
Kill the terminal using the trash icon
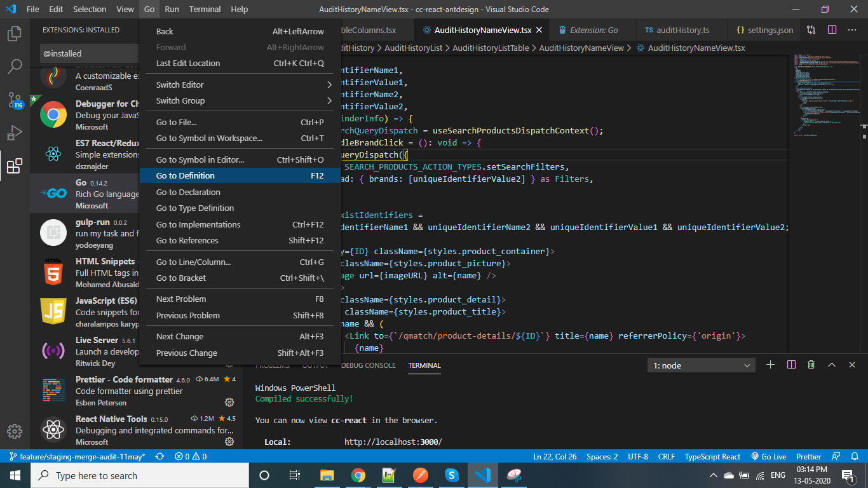coord(810,365)
